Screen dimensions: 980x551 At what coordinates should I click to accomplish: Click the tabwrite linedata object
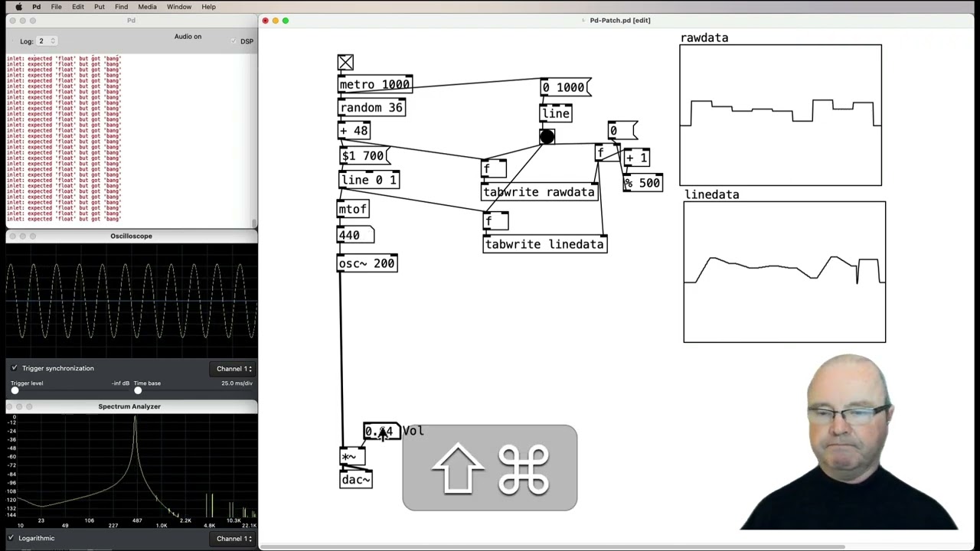[545, 244]
